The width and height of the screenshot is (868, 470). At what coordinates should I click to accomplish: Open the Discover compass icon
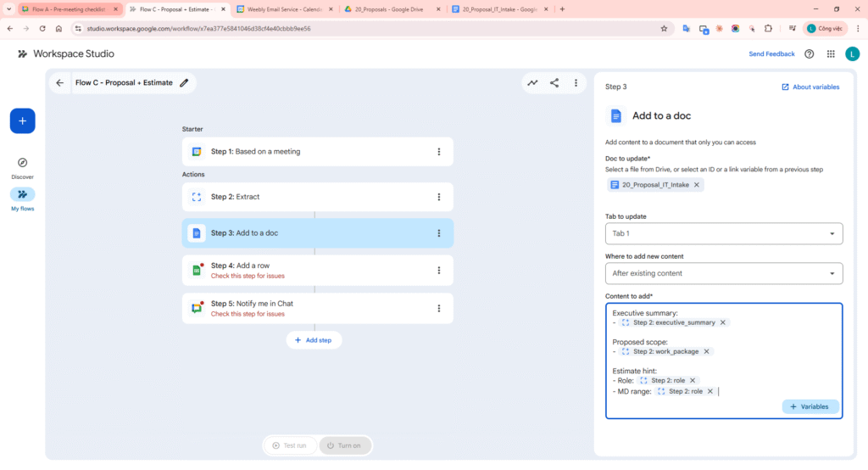[22, 163]
